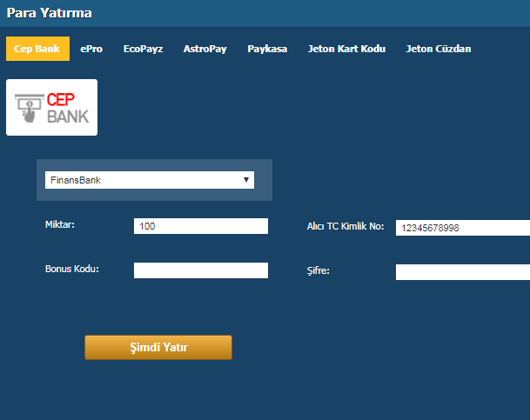The width and height of the screenshot is (530, 420).
Task: Switch to the ePro tab
Action: (91, 49)
